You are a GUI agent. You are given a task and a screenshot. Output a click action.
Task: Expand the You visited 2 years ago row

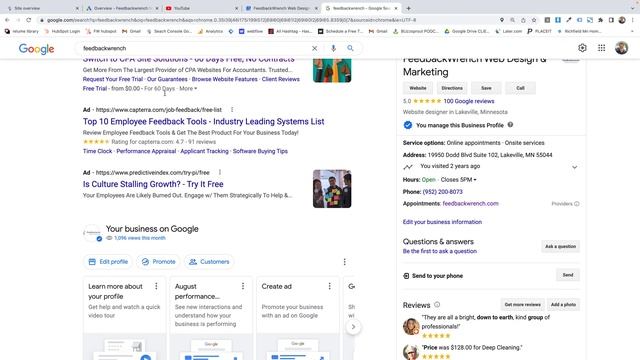[574, 167]
